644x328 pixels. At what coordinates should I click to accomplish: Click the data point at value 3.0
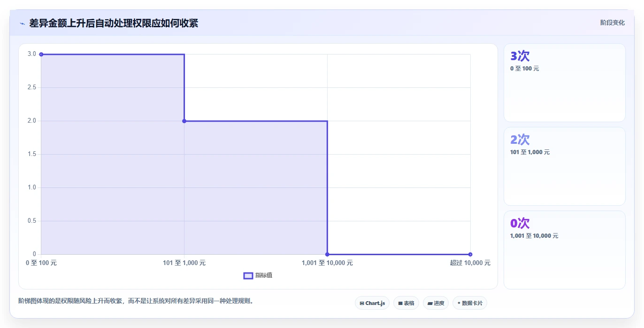click(x=41, y=55)
